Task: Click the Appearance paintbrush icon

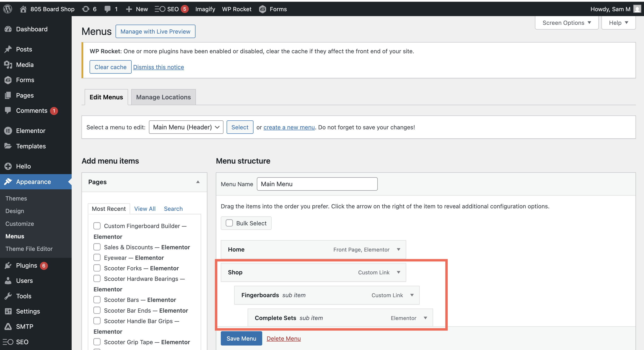Action: tap(8, 182)
